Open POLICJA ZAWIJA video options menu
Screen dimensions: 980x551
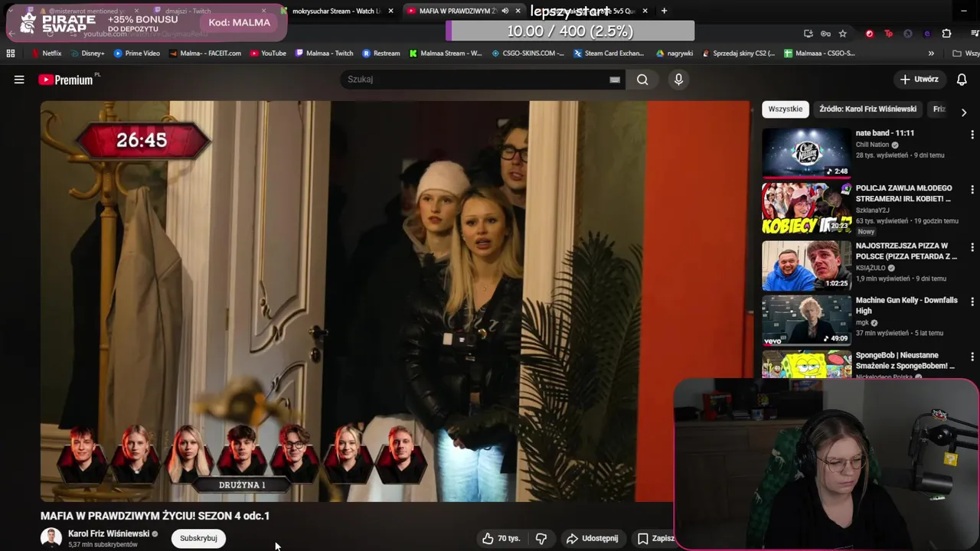tap(972, 190)
